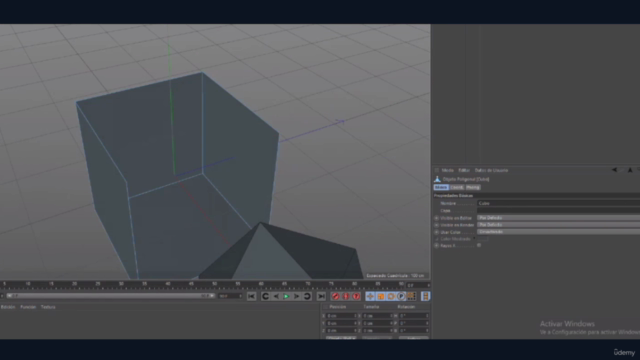Toggle Scale keyframe recording icon
Image resolution: width=640 pixels, height=360 pixels.
[380, 296]
